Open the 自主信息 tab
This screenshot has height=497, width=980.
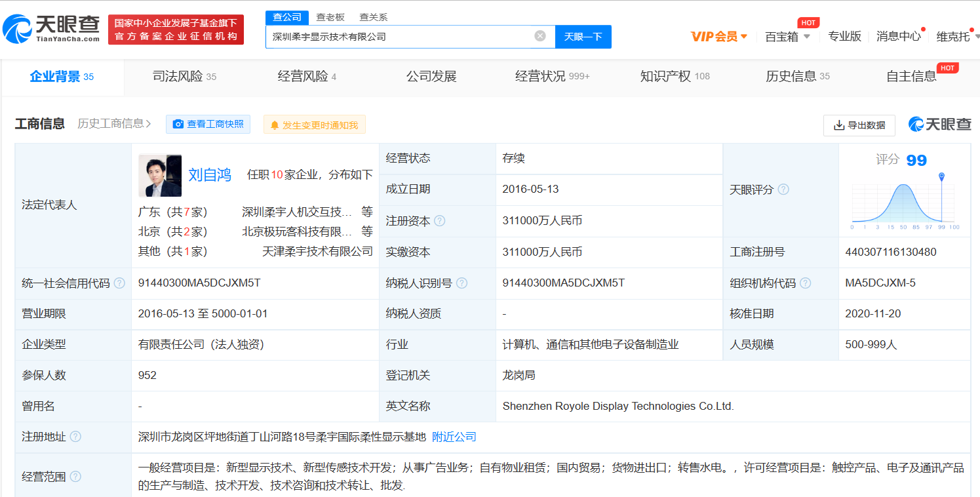911,77
